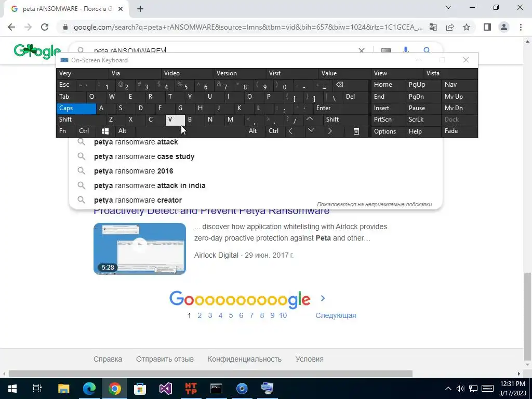Open the touch keyboard icon in system tray

[x=487, y=389]
